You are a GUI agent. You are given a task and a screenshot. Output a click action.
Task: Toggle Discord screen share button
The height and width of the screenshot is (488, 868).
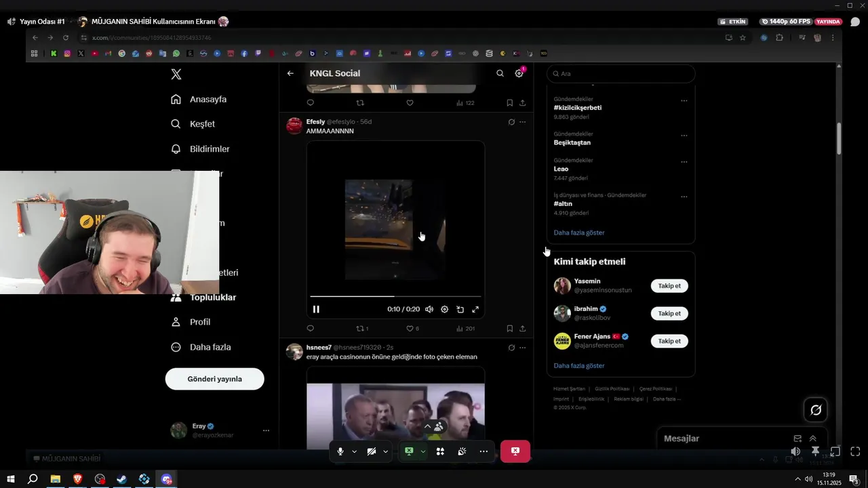pos(409,451)
